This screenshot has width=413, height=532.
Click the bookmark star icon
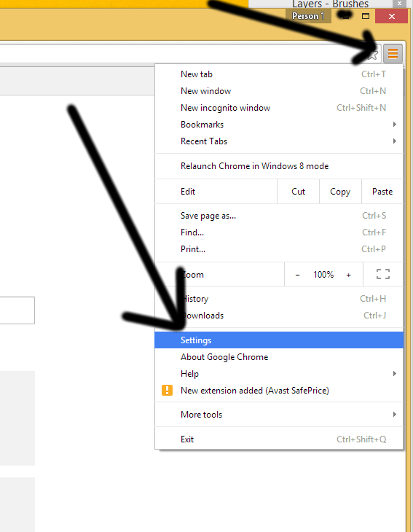point(373,54)
